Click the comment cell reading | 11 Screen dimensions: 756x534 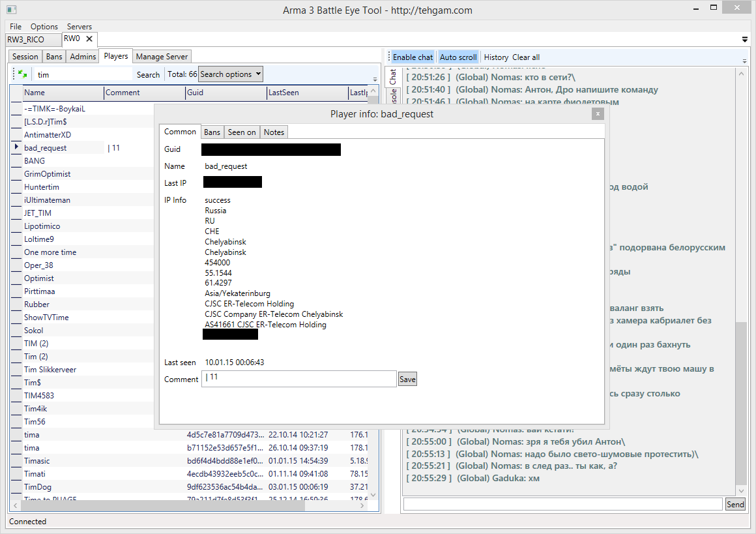click(x=114, y=147)
